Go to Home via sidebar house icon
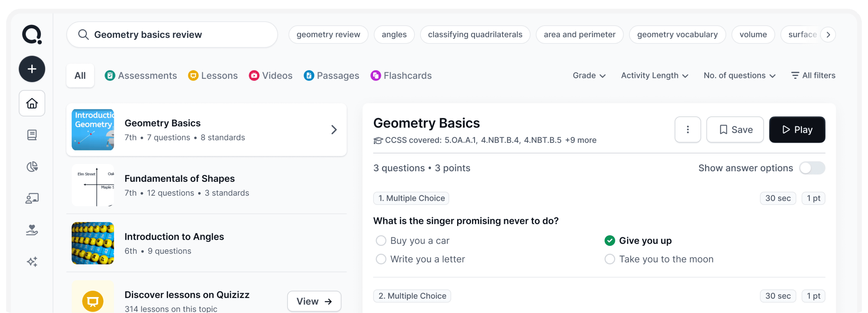Screen dimensions: 868x313 (32, 103)
